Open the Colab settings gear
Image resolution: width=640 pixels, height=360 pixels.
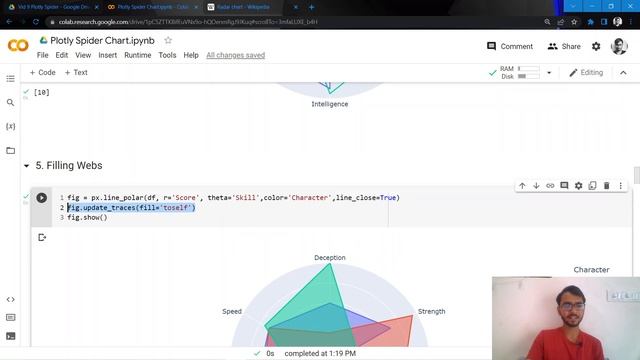tap(596, 47)
